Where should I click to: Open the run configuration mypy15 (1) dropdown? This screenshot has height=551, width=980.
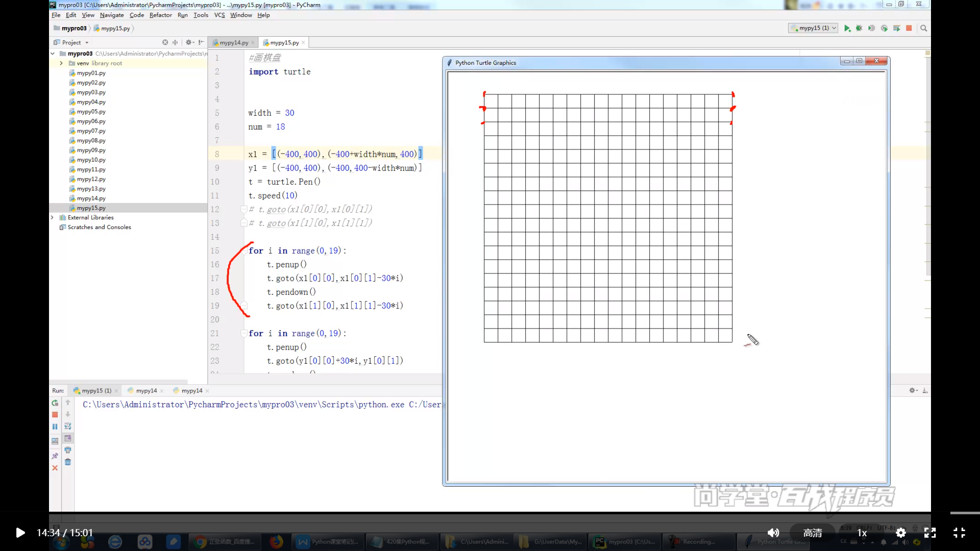(813, 28)
